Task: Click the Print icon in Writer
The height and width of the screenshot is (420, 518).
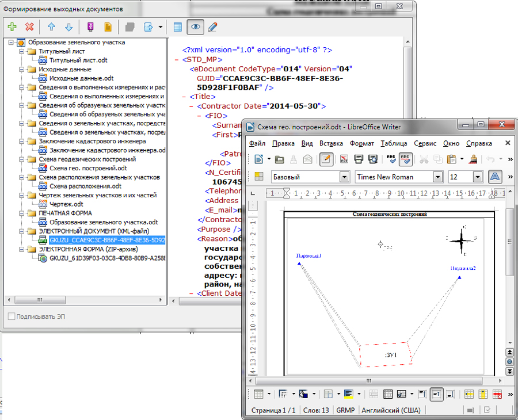Action: tap(359, 159)
